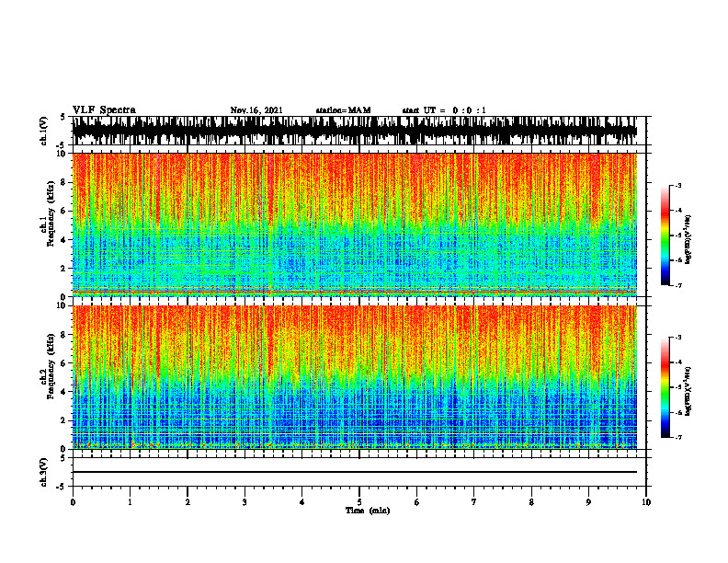Select the "Time (min)" axis label

pyautogui.click(x=368, y=511)
